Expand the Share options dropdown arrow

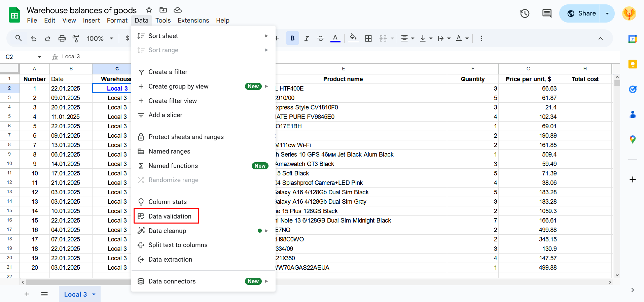tap(607, 13)
